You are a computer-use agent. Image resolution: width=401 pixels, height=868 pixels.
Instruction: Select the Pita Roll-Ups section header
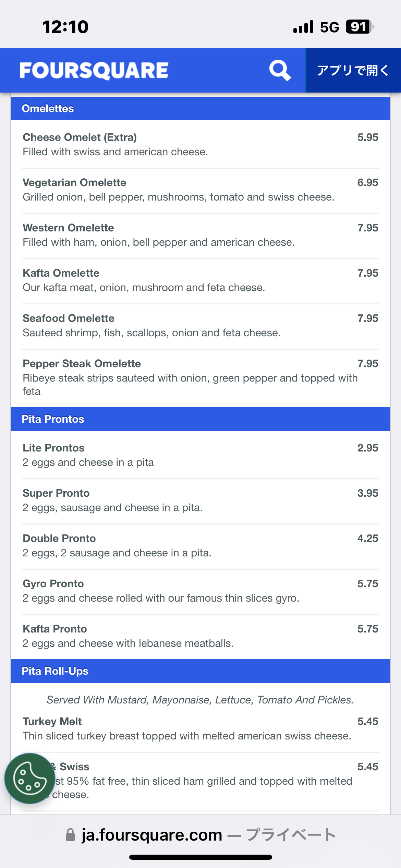[55, 671]
